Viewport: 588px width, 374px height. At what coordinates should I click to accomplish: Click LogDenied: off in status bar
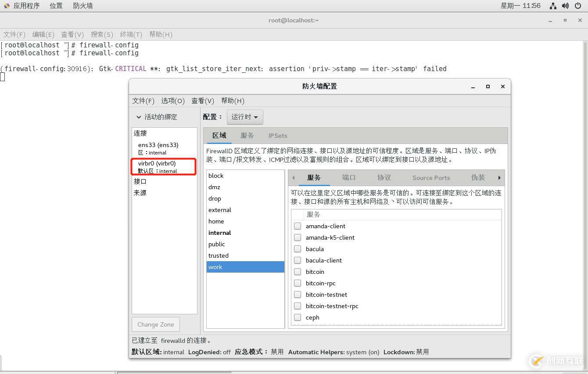point(209,352)
